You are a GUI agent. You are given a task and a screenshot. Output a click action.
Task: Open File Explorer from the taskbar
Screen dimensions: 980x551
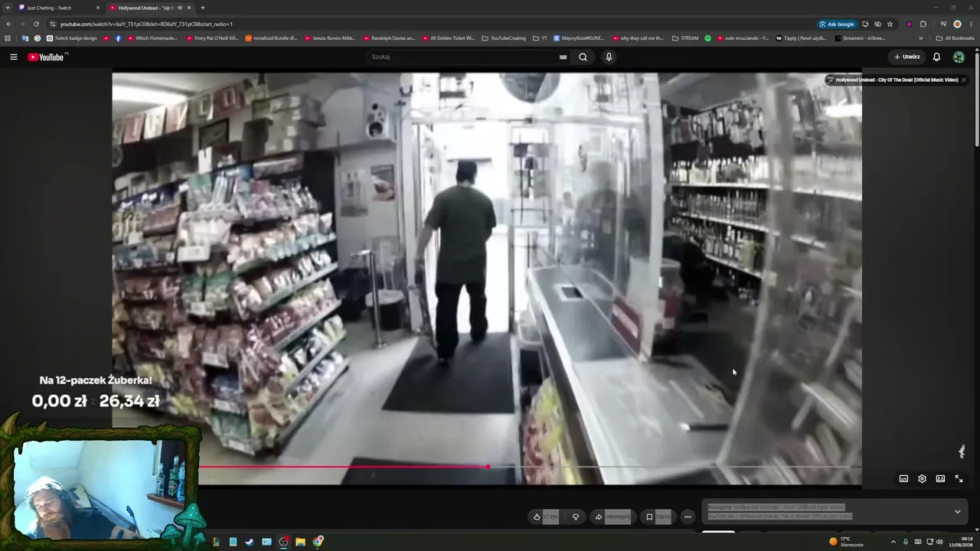[x=300, y=542]
